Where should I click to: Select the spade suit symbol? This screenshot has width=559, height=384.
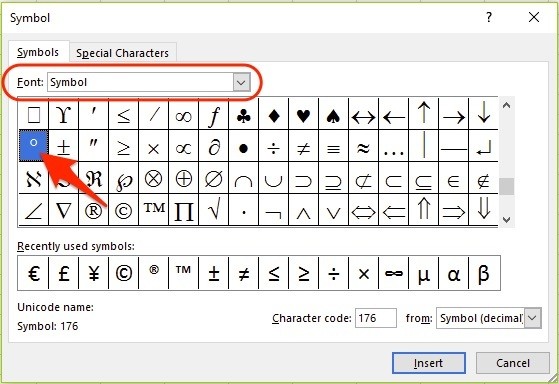pyautogui.click(x=333, y=113)
